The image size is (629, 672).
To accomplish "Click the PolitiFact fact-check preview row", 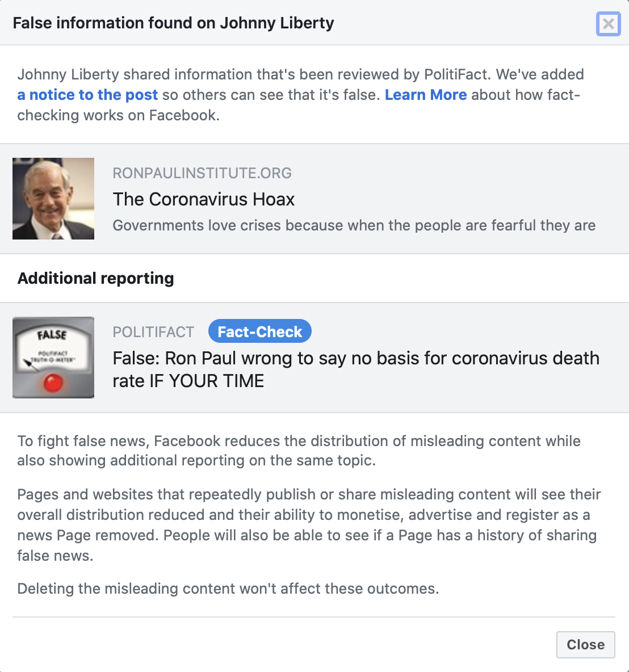I will [314, 358].
